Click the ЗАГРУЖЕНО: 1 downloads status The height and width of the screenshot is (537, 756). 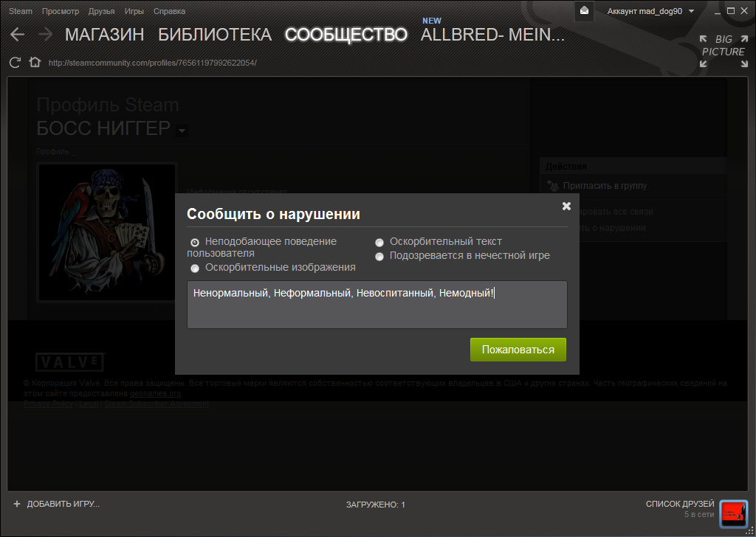point(375,505)
